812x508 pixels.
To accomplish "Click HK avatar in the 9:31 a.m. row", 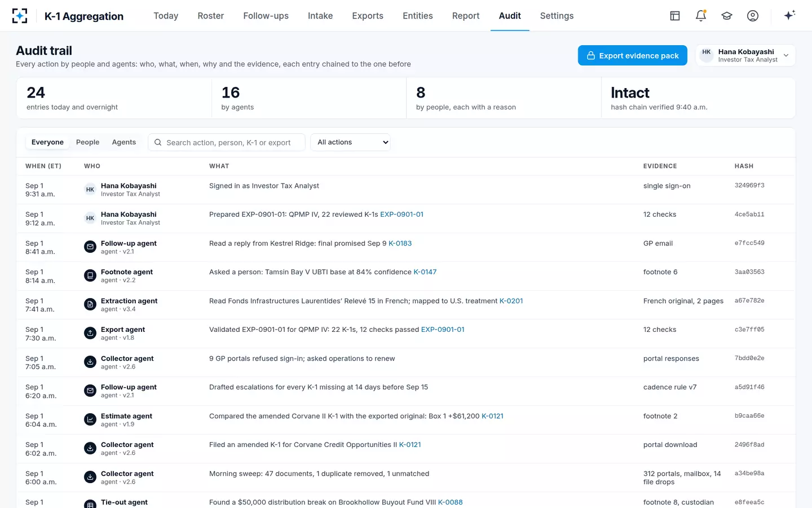I will 90,189.
